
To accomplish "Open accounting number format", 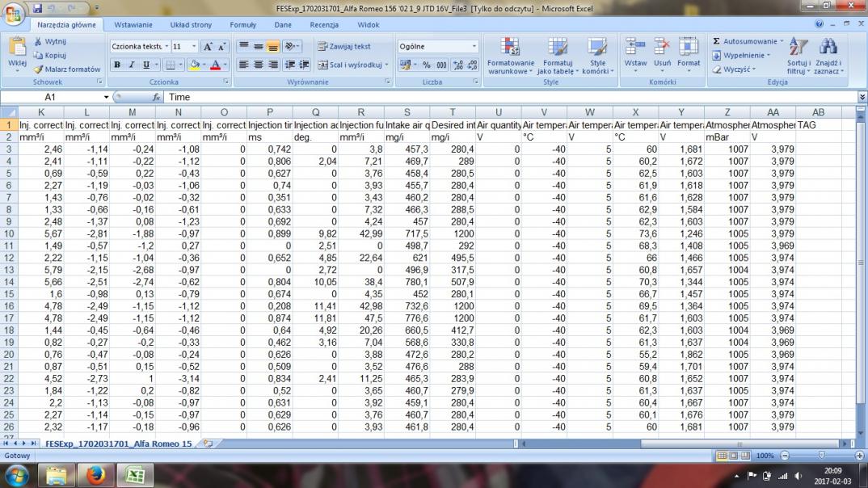I will 408,65.
